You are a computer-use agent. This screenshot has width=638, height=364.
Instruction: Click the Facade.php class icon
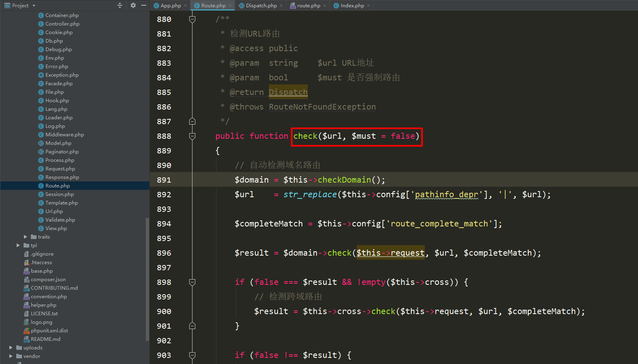tap(41, 84)
